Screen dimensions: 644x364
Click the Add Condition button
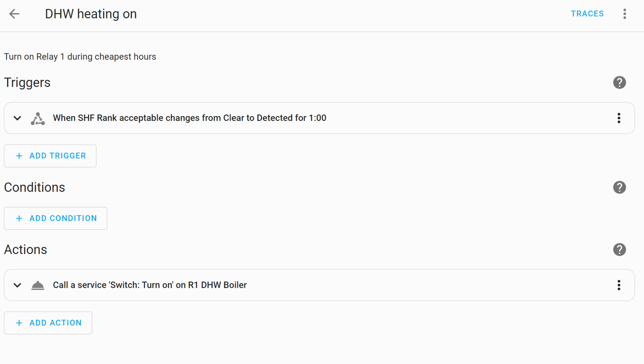[x=56, y=219]
